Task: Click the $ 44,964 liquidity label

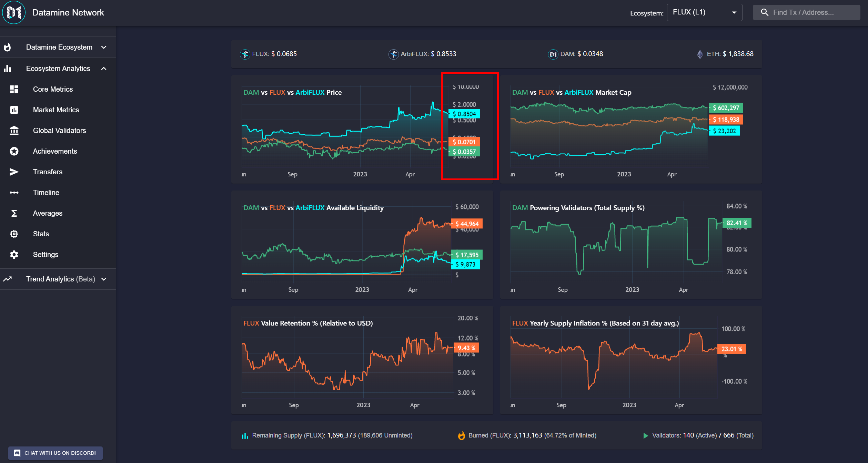Action: [x=467, y=224]
